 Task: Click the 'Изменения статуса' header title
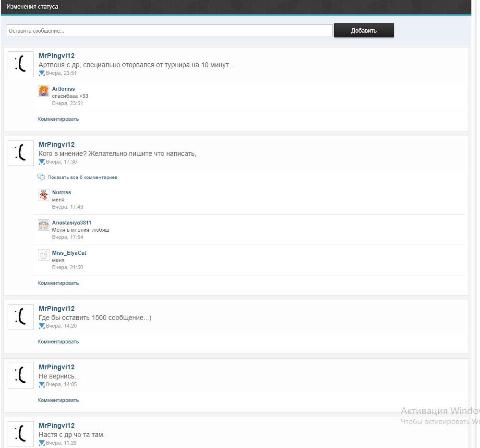[x=32, y=6]
